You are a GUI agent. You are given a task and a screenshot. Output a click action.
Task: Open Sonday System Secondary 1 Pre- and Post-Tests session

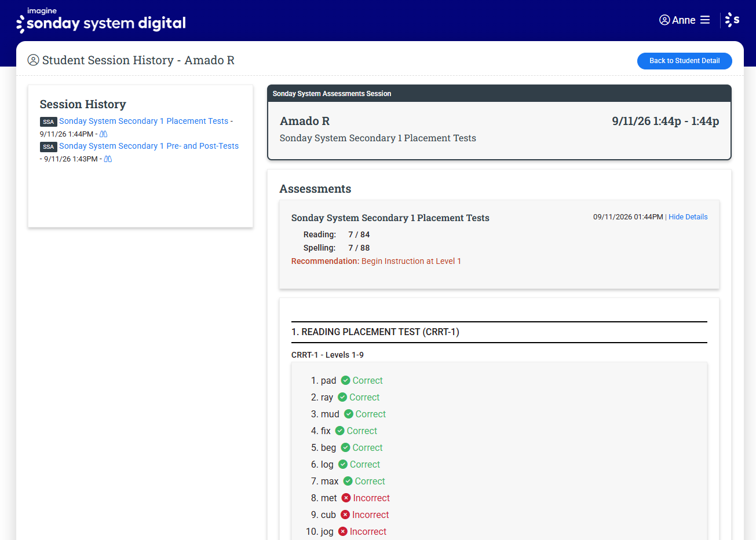click(149, 146)
